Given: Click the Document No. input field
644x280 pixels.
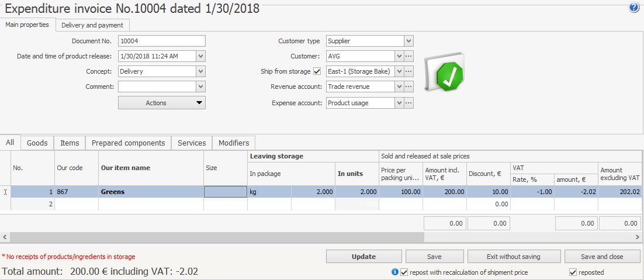Looking at the screenshot, I should click(x=162, y=41).
